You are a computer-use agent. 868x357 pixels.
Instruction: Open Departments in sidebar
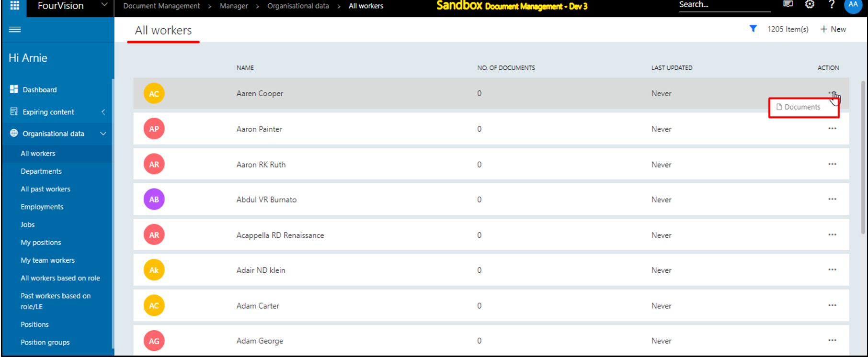pyautogui.click(x=41, y=171)
